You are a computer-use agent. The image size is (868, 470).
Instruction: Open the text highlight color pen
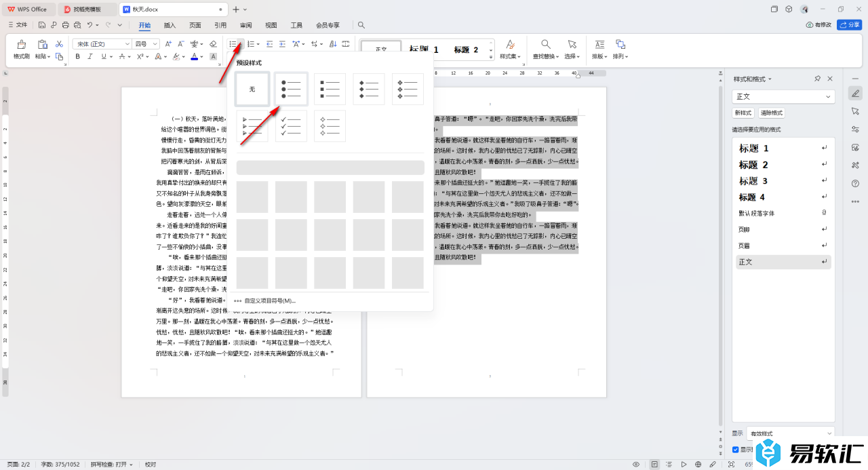point(176,56)
